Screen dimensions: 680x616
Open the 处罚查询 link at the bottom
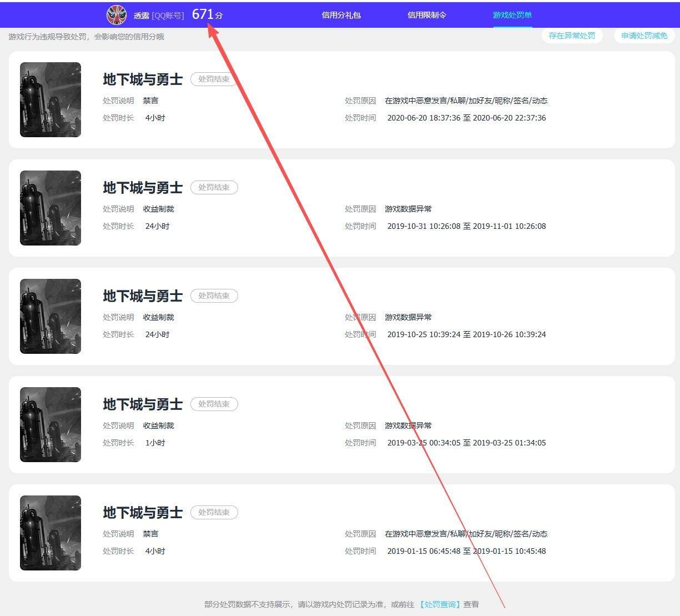440,604
